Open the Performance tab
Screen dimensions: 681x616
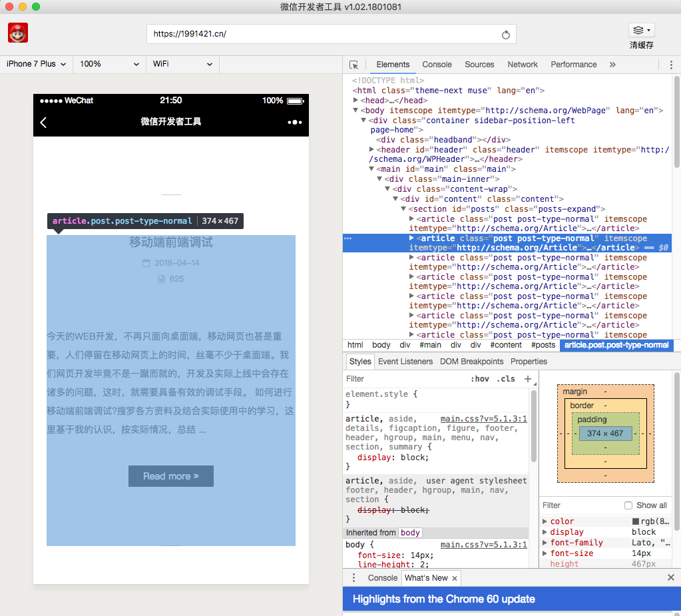tap(574, 65)
